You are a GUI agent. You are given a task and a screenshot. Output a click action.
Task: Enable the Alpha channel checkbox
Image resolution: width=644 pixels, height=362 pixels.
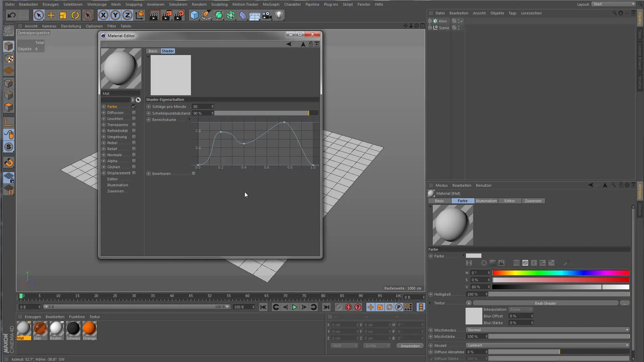(x=134, y=161)
